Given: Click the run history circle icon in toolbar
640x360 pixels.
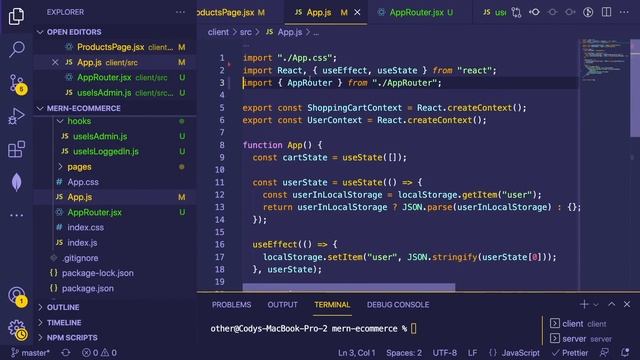Looking at the screenshot, I should point(588,12).
